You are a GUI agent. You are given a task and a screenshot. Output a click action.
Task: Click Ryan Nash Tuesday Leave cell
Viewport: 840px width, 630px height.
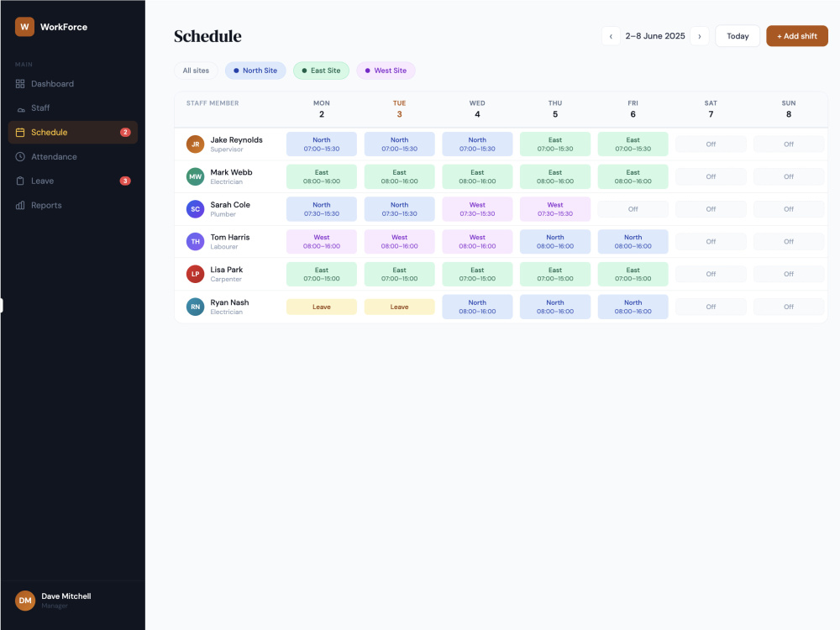(x=400, y=307)
